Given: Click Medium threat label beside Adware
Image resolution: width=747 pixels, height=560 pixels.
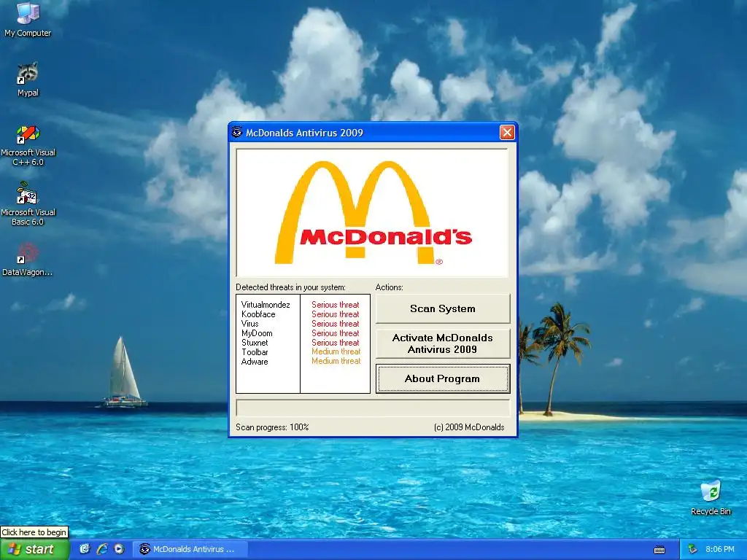Looking at the screenshot, I should click(336, 362).
